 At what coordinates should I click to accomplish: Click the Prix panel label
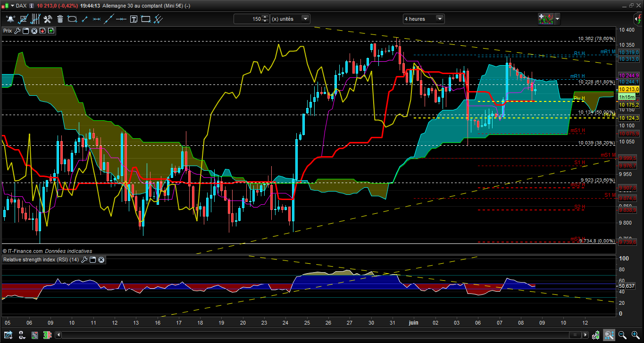pos(8,31)
